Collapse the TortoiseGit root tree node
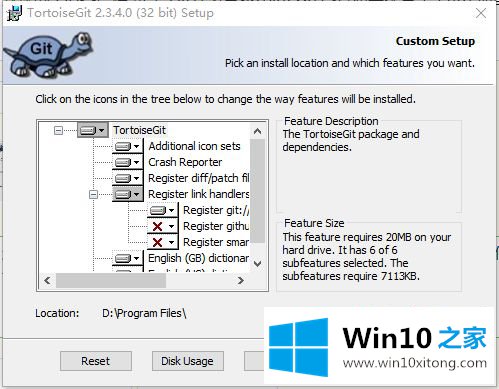 tap(58, 130)
